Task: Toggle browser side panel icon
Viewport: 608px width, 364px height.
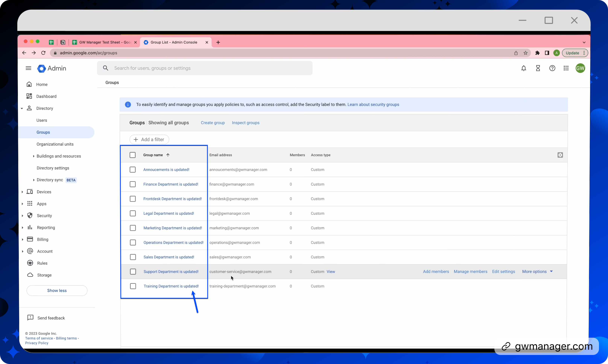Action: [547, 53]
